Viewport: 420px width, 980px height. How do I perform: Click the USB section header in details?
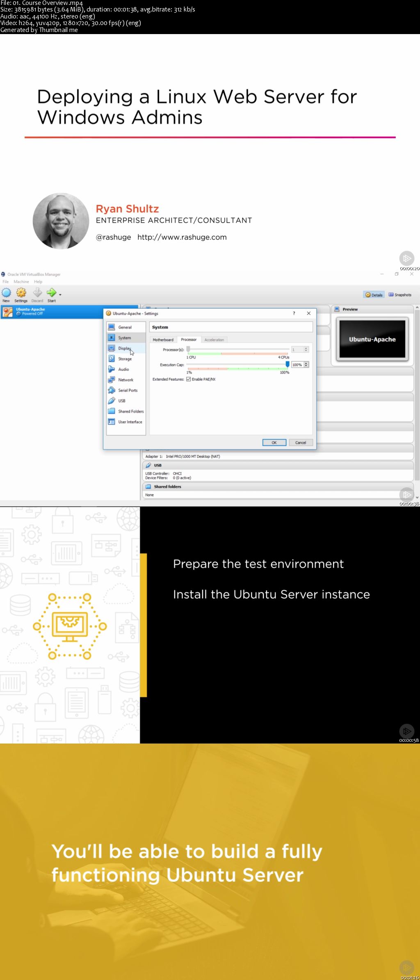coord(278,465)
